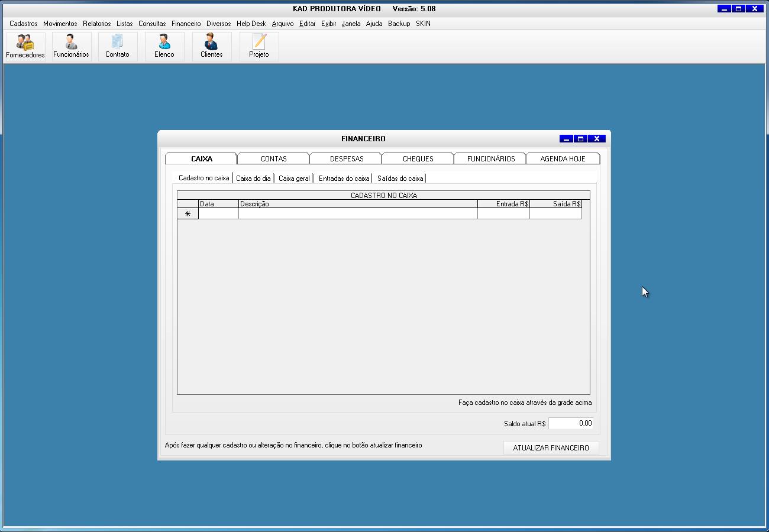Click the Data cell in new row

pos(218,213)
